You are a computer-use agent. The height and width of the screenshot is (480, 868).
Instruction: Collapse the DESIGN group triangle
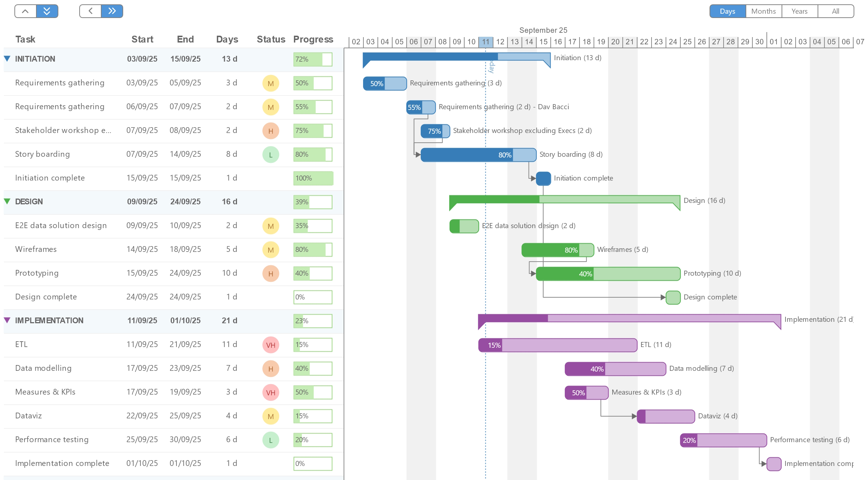point(7,201)
